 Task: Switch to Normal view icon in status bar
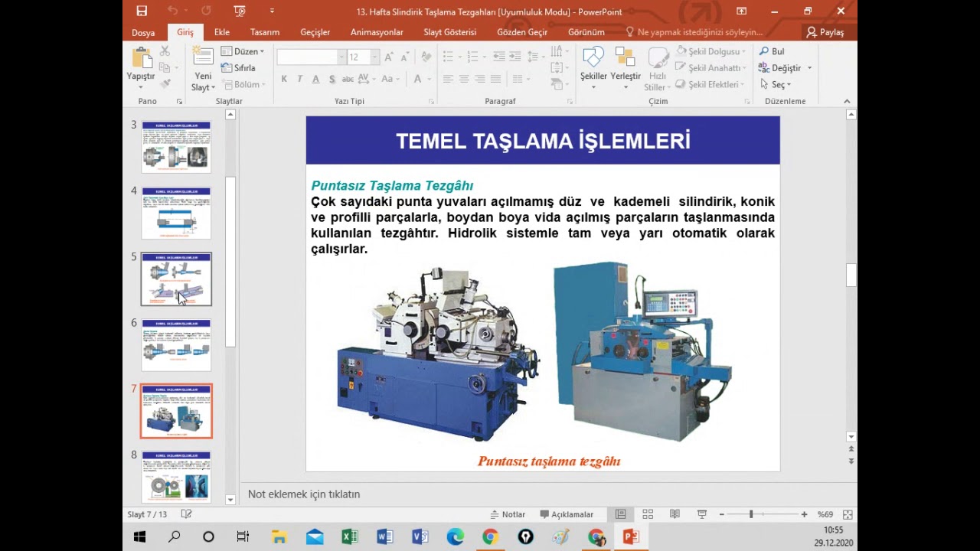pyautogui.click(x=621, y=514)
